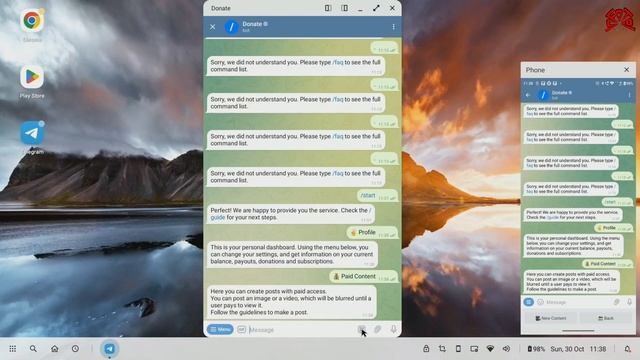The width and height of the screenshot is (640, 360).
Task: Click the /start message in Donate window
Action: [x=377, y=196]
